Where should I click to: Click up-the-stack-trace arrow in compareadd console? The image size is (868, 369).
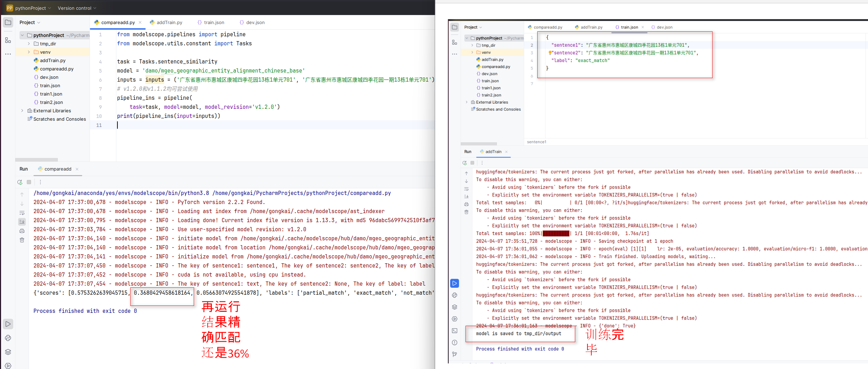pyautogui.click(x=22, y=195)
